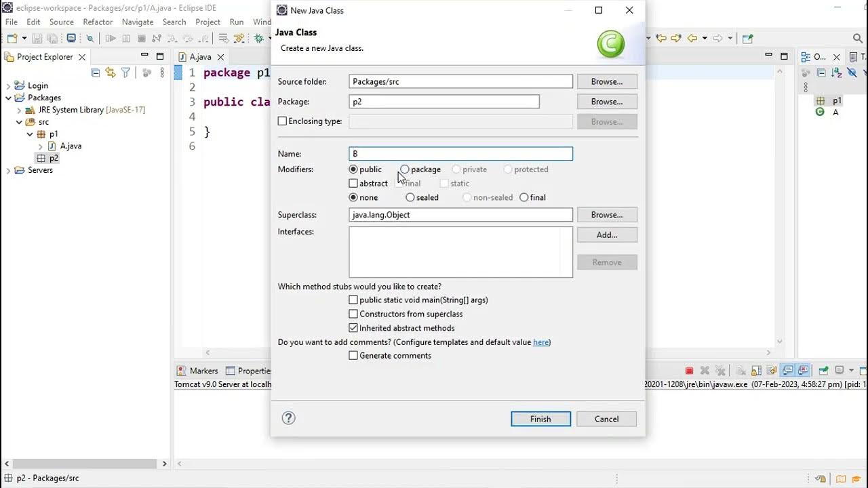Click Sort alphabetically icon in Outline view

point(837,73)
